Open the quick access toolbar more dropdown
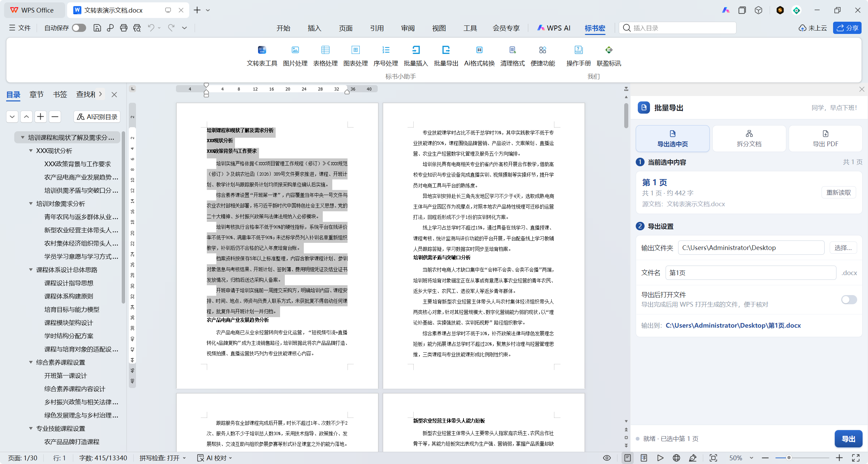 [184, 28]
